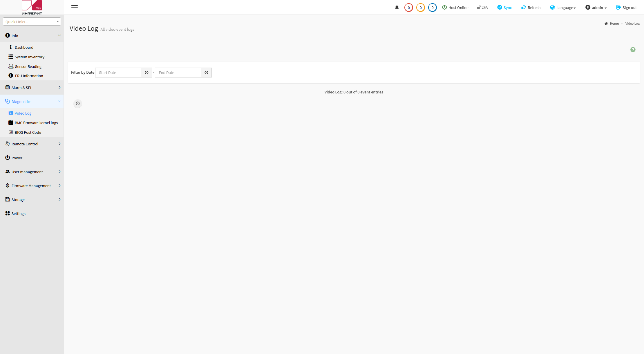Screen dimensions: 644x354
Task: Expand the Alarm & SEL section
Action: coord(32,88)
